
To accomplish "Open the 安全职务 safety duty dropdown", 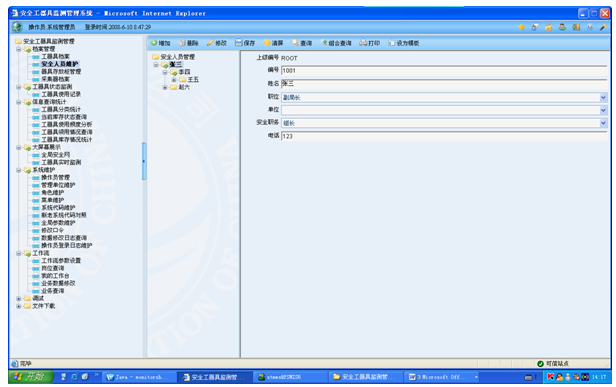I will [x=603, y=123].
